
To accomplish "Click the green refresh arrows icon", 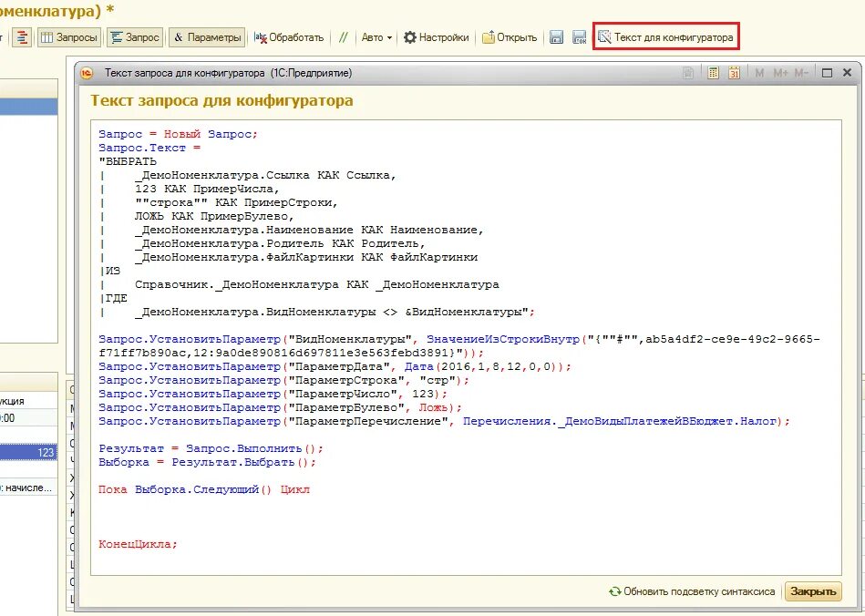I will coord(615,591).
